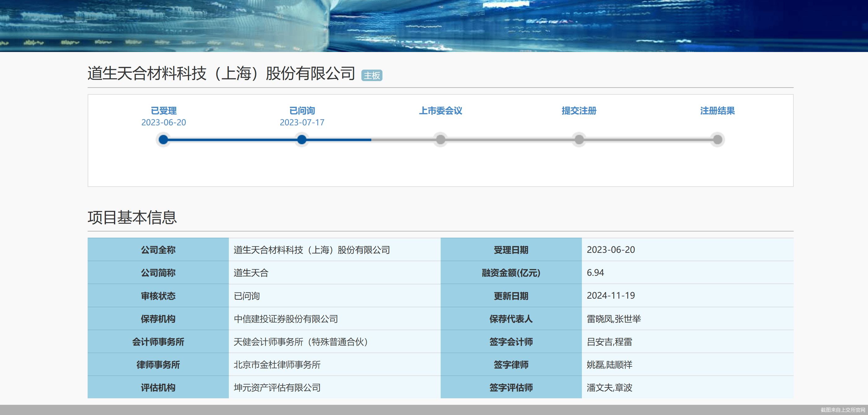The width and height of the screenshot is (868, 415).
Task: Click 雷晓凤,张世举 representatives value
Action: pos(613,319)
